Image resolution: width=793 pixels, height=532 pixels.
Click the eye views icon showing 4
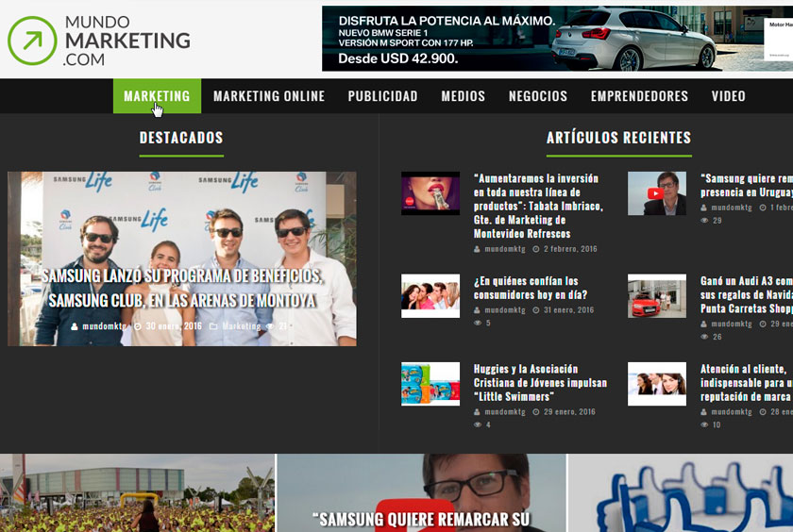(478, 424)
